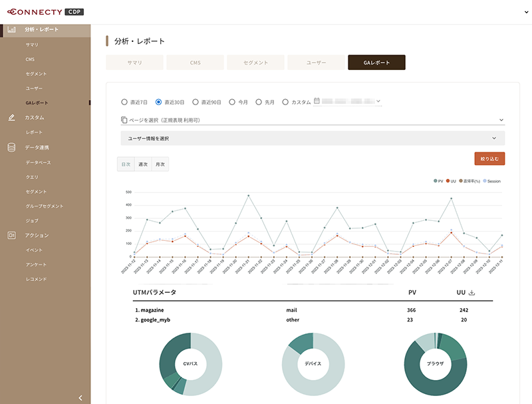Click the アクション panel icon in sidebar
Screen dimensions: 532x404
click(x=11, y=235)
